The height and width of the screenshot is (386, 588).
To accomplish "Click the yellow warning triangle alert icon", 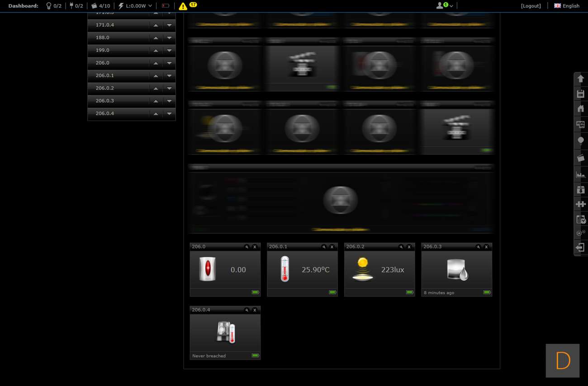I will click(183, 6).
